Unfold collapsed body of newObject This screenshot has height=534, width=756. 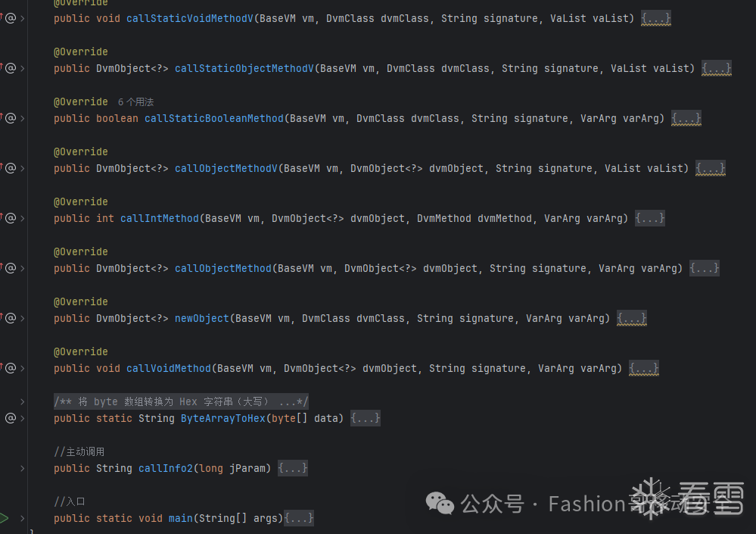(632, 318)
